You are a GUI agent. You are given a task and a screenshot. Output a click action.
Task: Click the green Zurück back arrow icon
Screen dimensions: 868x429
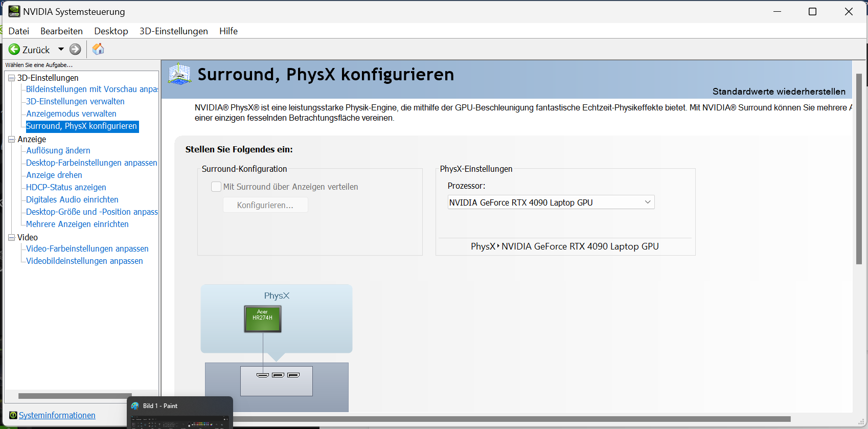pyautogui.click(x=14, y=50)
